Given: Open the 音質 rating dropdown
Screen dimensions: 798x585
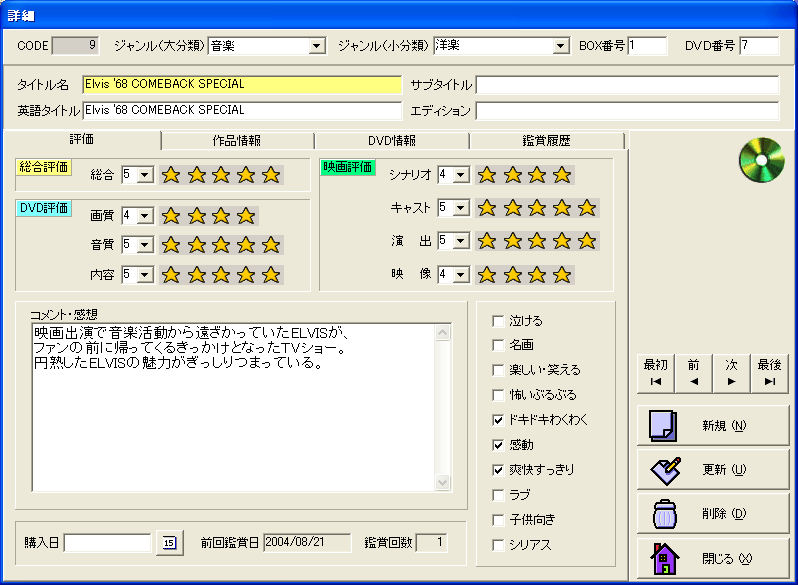Looking at the screenshot, I should point(145,245).
